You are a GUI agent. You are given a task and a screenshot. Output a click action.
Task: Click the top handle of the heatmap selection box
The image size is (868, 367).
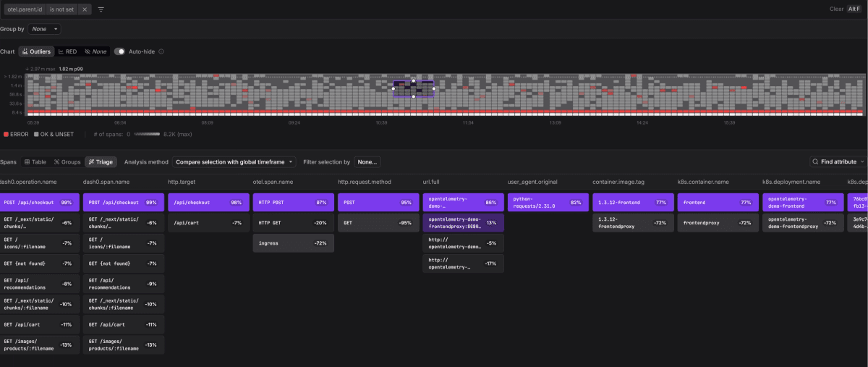coord(413,80)
